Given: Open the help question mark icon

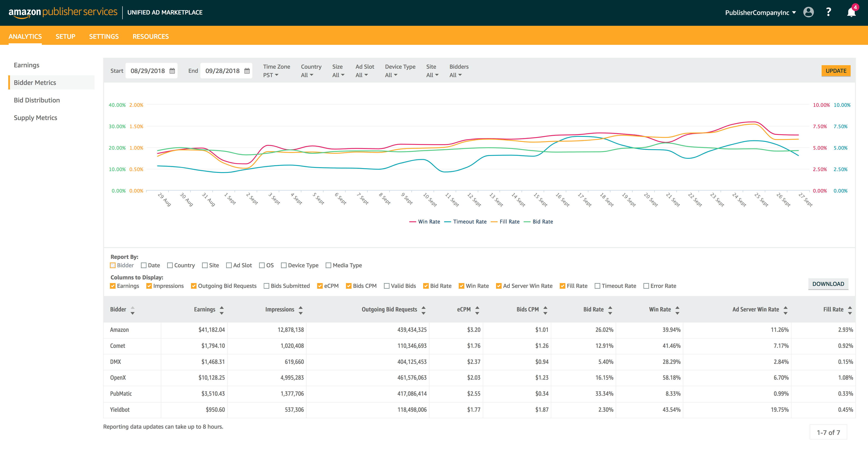Looking at the screenshot, I should pos(829,13).
